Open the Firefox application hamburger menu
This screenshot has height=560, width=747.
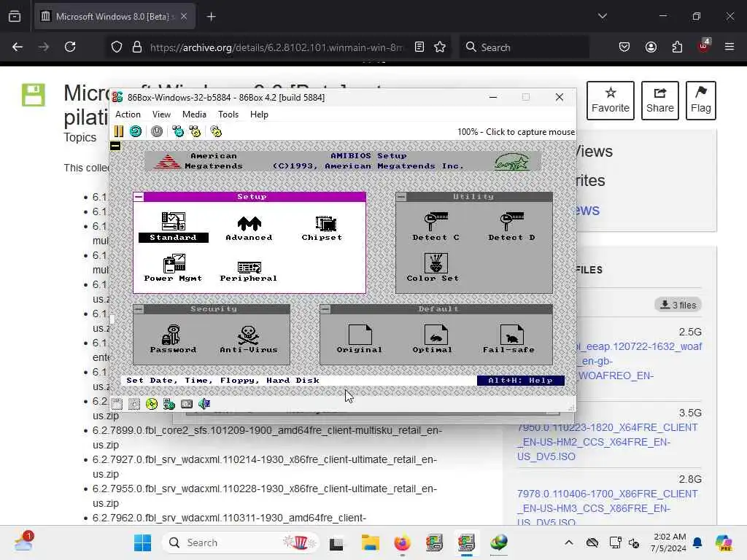729,47
